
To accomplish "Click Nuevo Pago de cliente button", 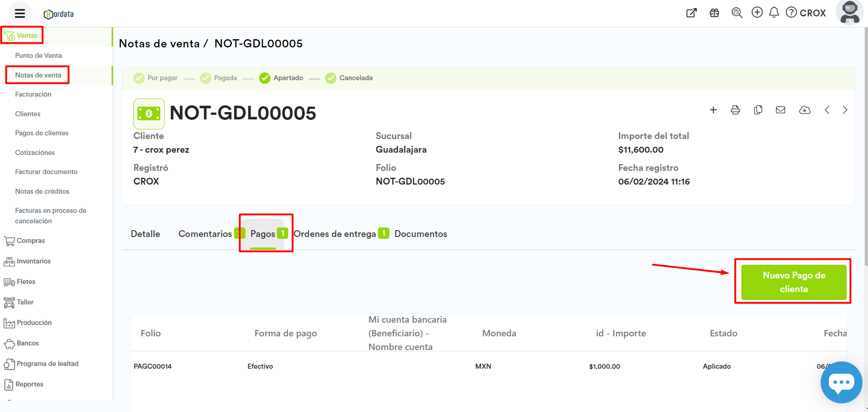I will click(x=793, y=282).
